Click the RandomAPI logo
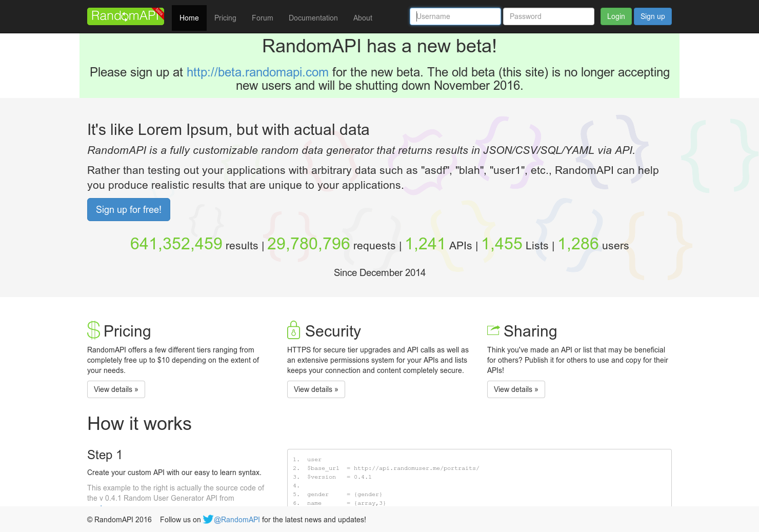 pos(125,16)
